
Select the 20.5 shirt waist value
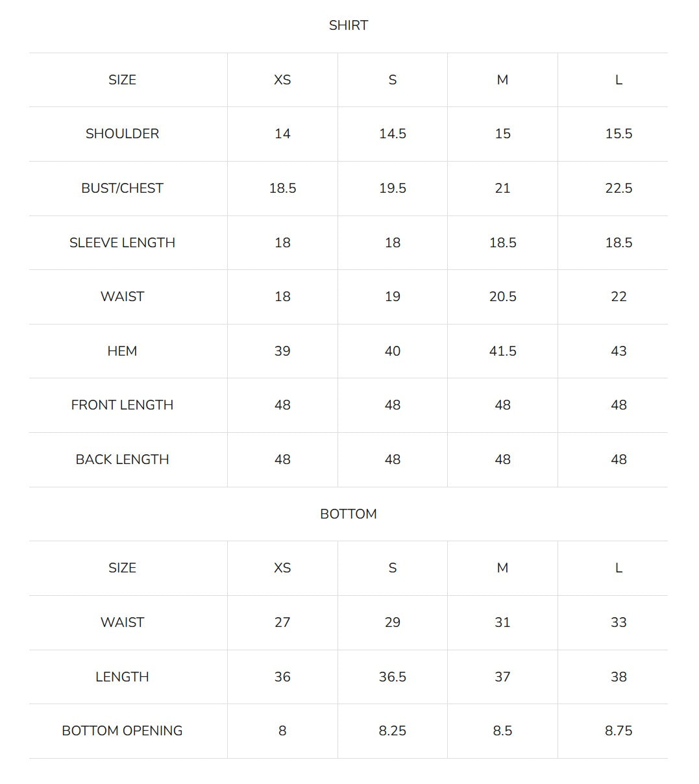point(502,297)
